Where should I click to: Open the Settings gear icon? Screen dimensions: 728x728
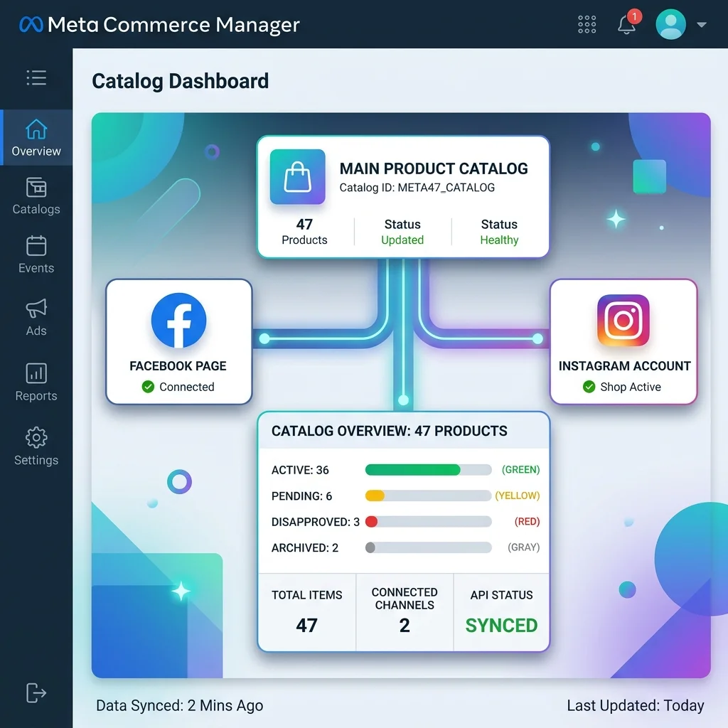click(x=36, y=437)
